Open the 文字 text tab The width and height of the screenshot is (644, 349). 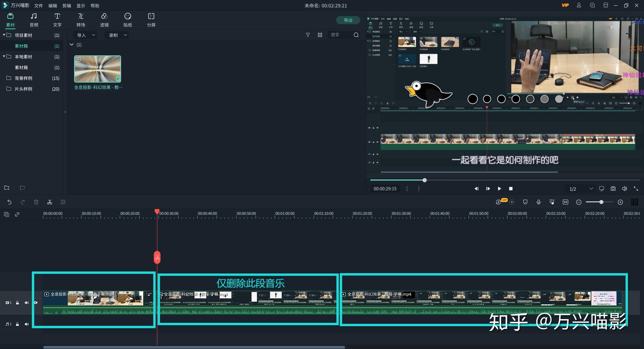point(57,20)
